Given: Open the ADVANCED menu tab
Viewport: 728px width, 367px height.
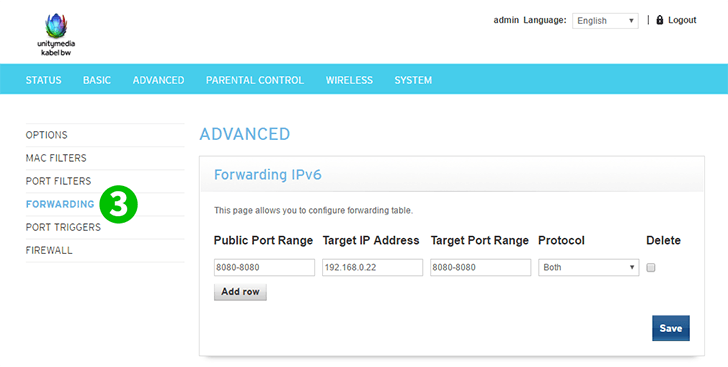Looking at the screenshot, I should [158, 80].
